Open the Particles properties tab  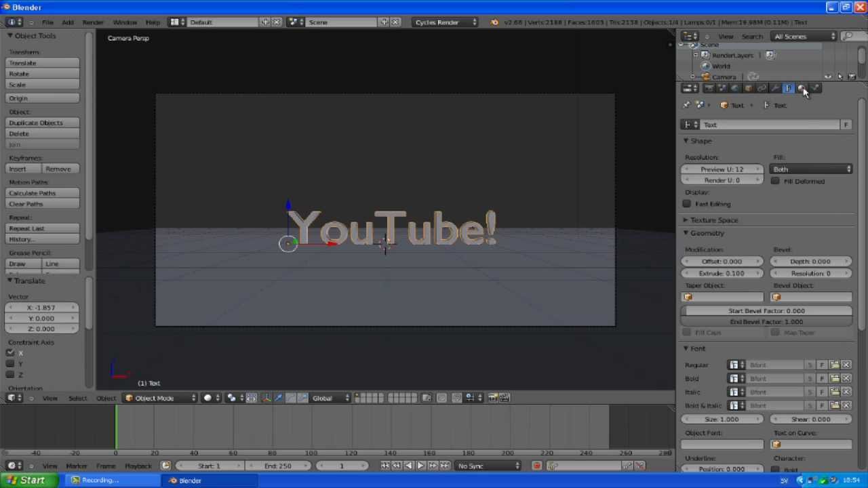point(815,88)
